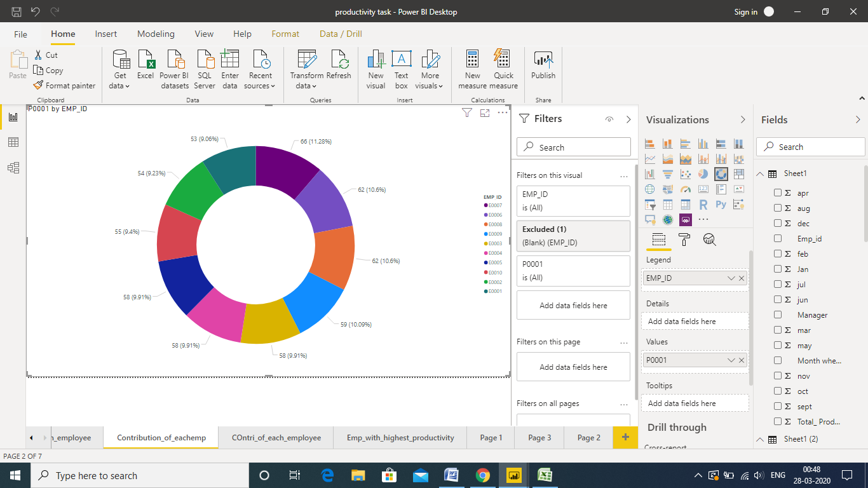
Task: Click the Filters pane search box
Action: click(x=573, y=147)
